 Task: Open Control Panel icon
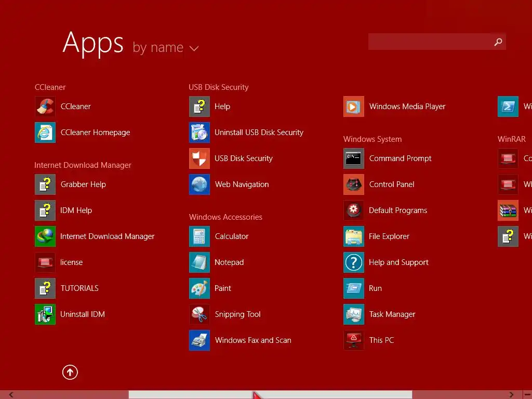354,184
